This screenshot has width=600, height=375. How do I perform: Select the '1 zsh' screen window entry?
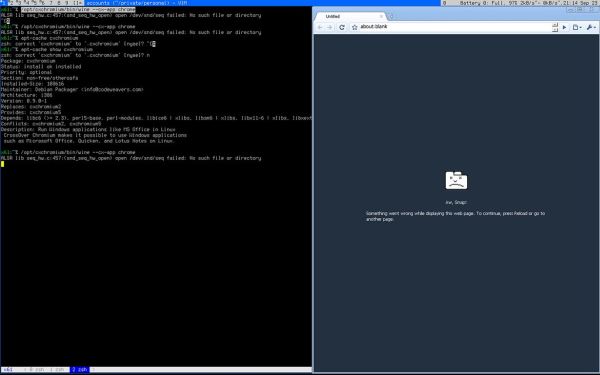[x=58, y=370]
